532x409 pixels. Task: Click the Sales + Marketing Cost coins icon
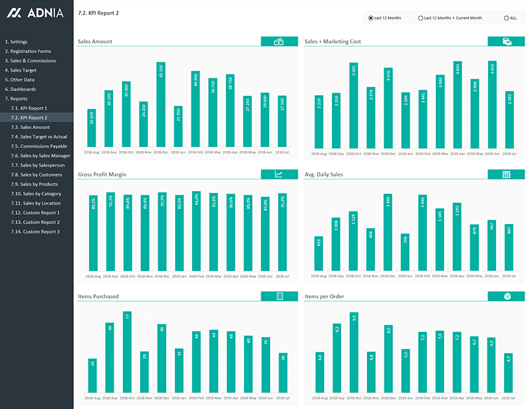tap(506, 41)
